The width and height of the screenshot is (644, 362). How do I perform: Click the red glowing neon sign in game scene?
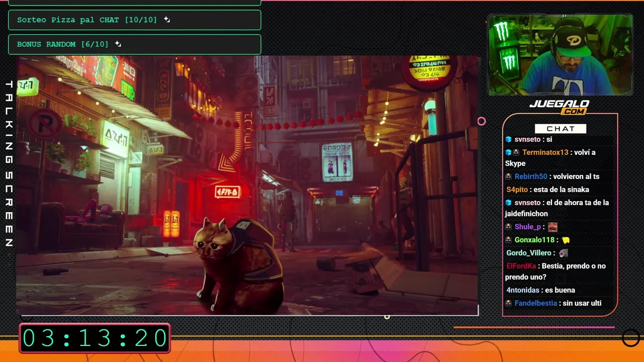(x=228, y=192)
